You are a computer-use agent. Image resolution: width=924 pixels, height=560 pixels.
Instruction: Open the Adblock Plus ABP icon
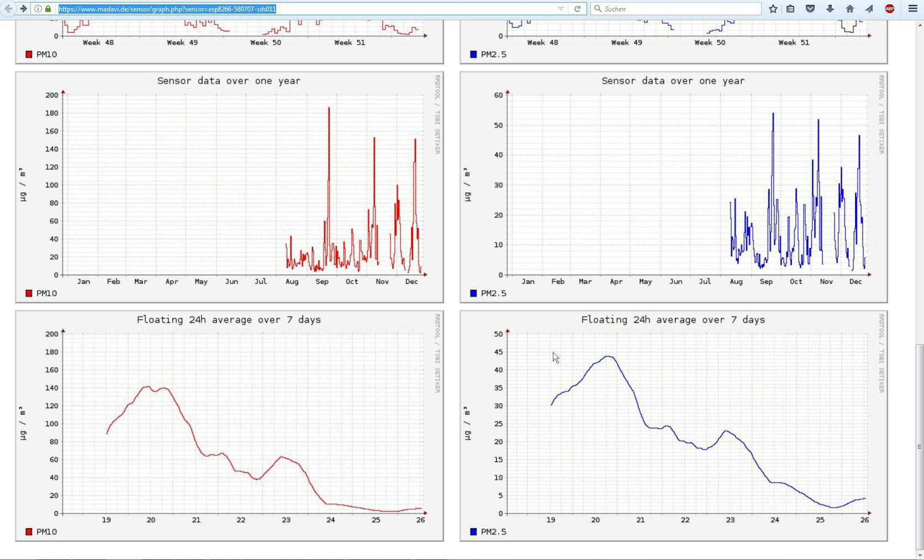coord(889,9)
